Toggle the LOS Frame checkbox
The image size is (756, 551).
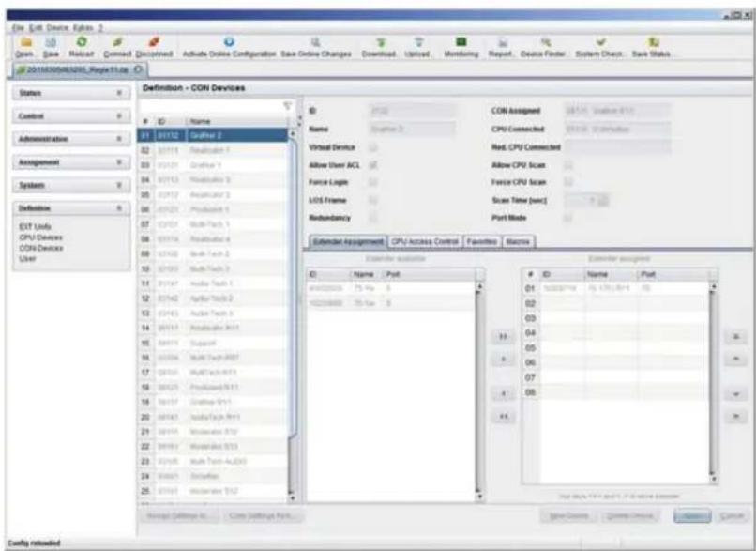(372, 200)
